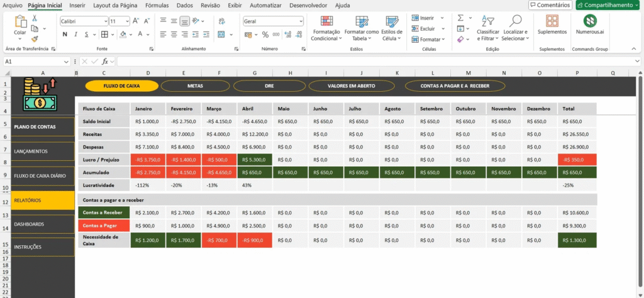This screenshot has width=644, height=298.
Task: Open the Layout da Página tab
Action: pos(115,5)
